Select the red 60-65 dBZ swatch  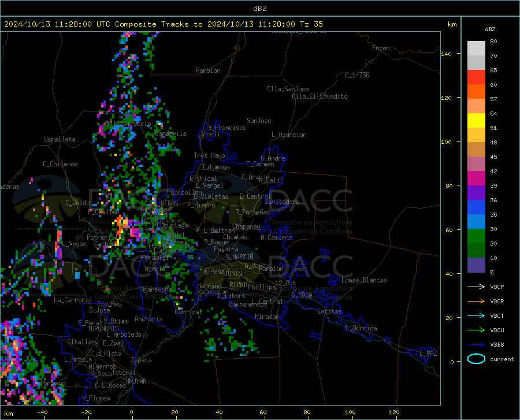click(x=476, y=77)
